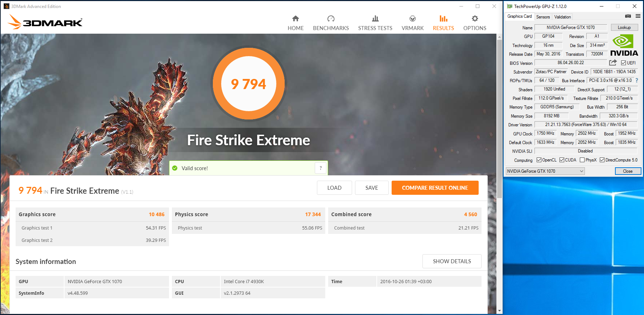Click the Bus Interface question mark in GPU-Z
Viewport: 644px width, 315px height.
pos(637,80)
